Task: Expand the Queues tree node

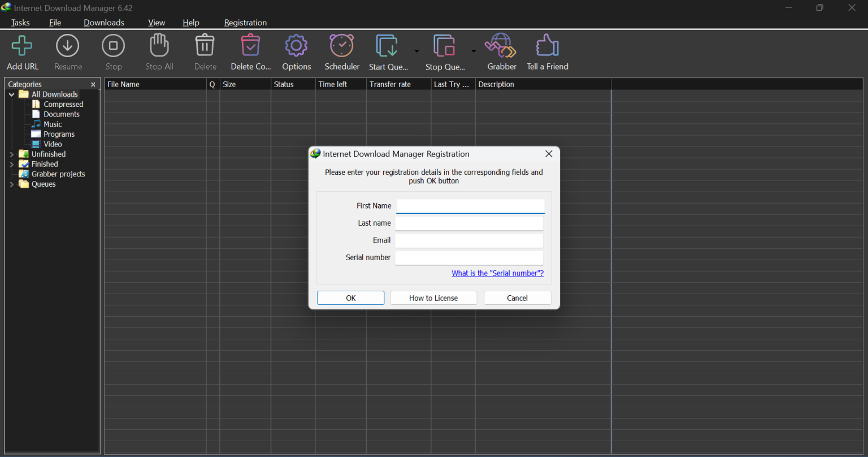Action: point(12,184)
